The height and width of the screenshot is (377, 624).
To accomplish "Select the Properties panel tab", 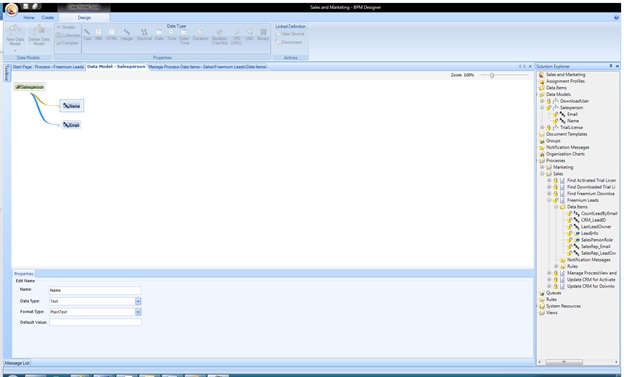I will (24, 274).
